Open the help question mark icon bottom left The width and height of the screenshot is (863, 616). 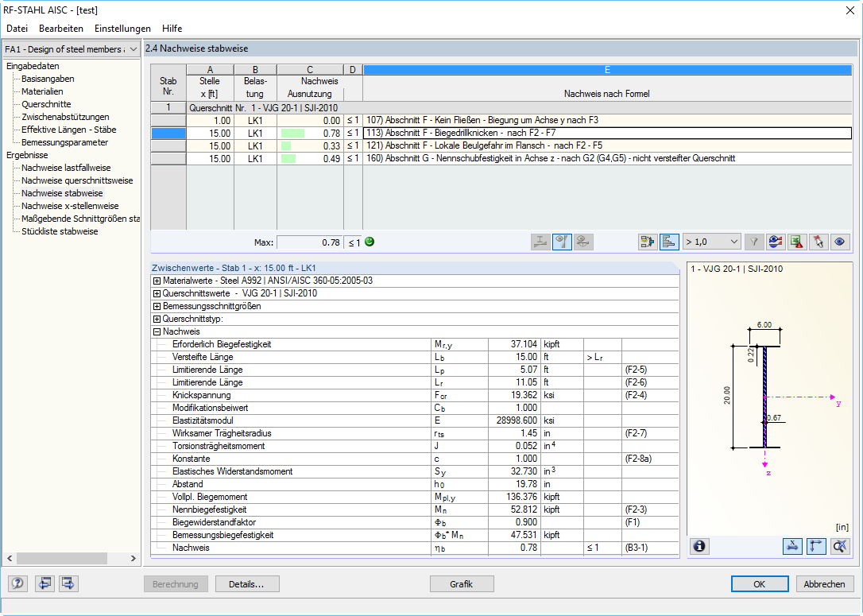coord(17,583)
